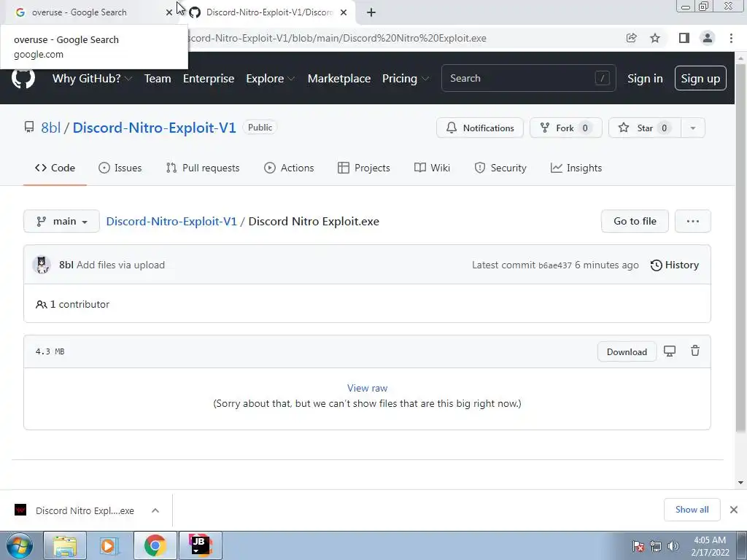747x560 pixels.
Task: Fork the repository
Action: click(566, 128)
